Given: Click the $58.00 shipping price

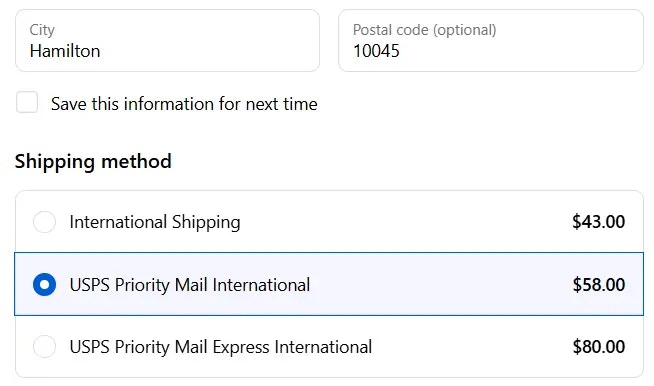Looking at the screenshot, I should [x=599, y=285].
